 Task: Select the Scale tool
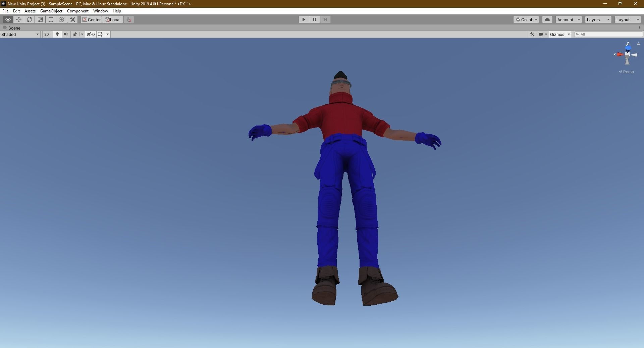click(x=40, y=19)
